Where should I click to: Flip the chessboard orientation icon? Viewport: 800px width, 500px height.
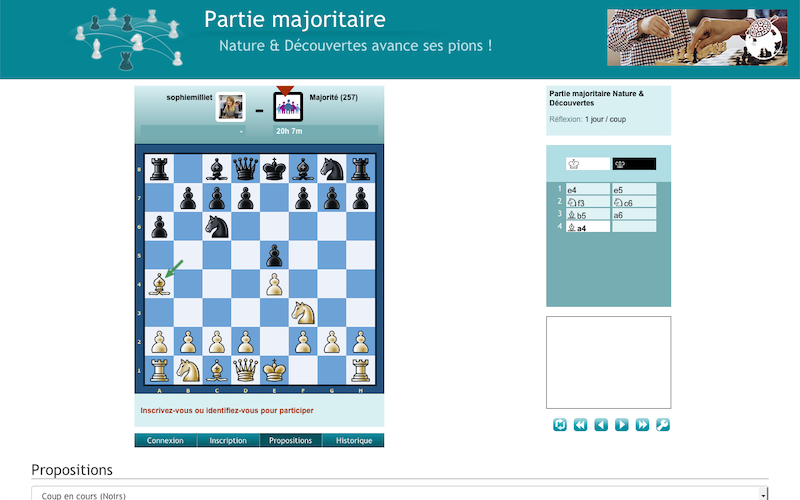tap(560, 424)
